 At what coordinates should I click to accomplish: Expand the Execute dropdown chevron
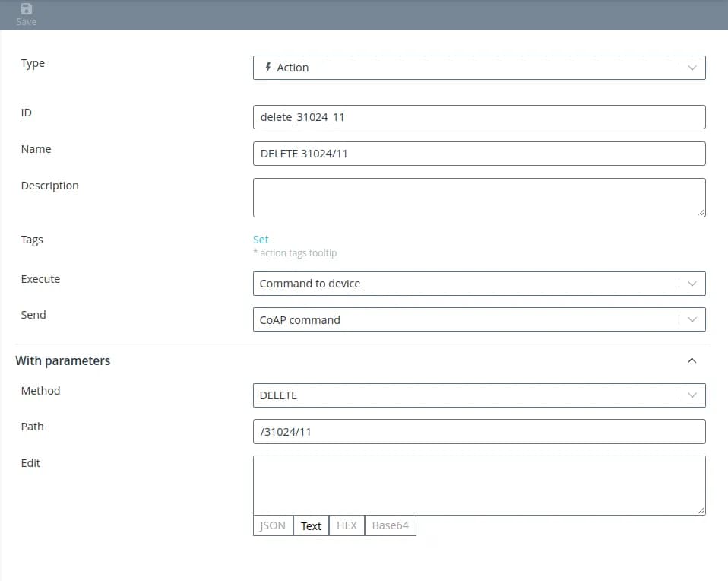[x=692, y=284]
